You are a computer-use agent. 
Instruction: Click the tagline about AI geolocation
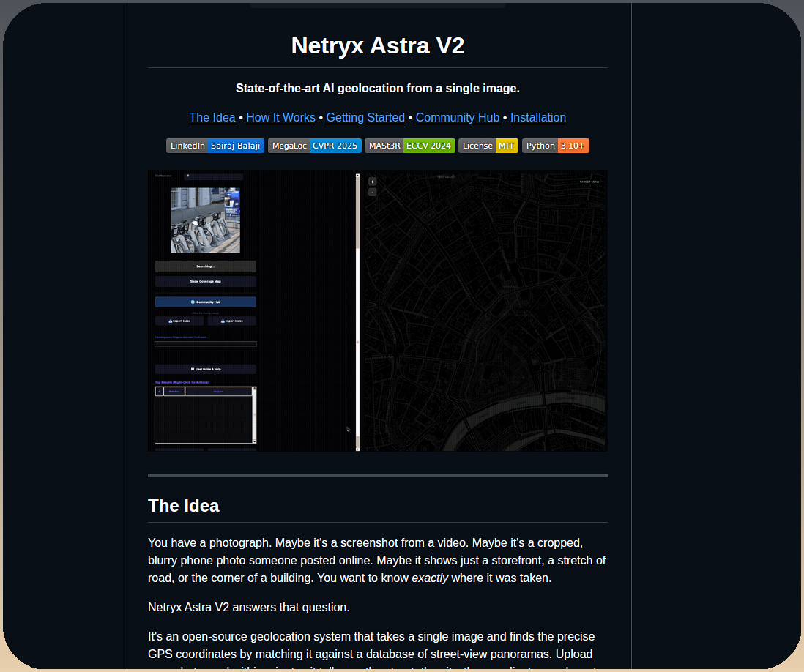(378, 88)
